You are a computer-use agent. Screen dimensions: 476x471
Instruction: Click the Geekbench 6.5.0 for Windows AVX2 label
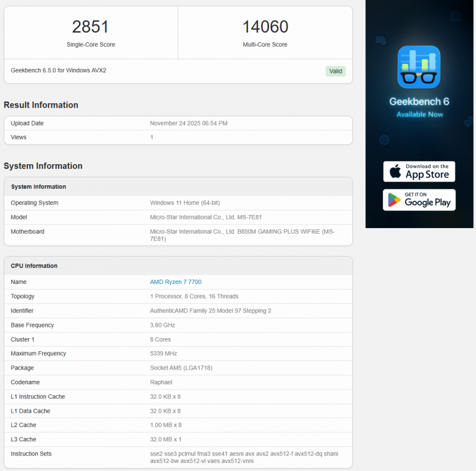59,71
